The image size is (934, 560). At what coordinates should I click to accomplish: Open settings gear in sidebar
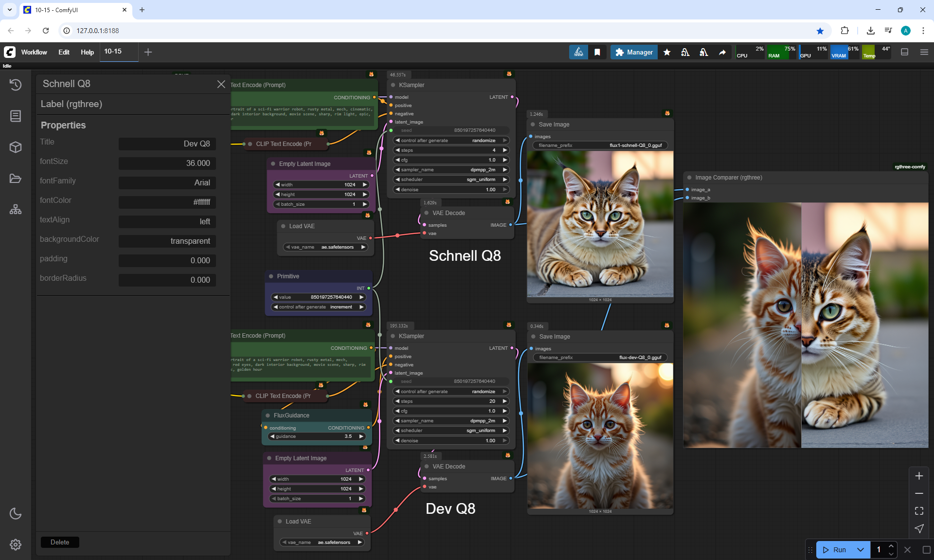16,544
